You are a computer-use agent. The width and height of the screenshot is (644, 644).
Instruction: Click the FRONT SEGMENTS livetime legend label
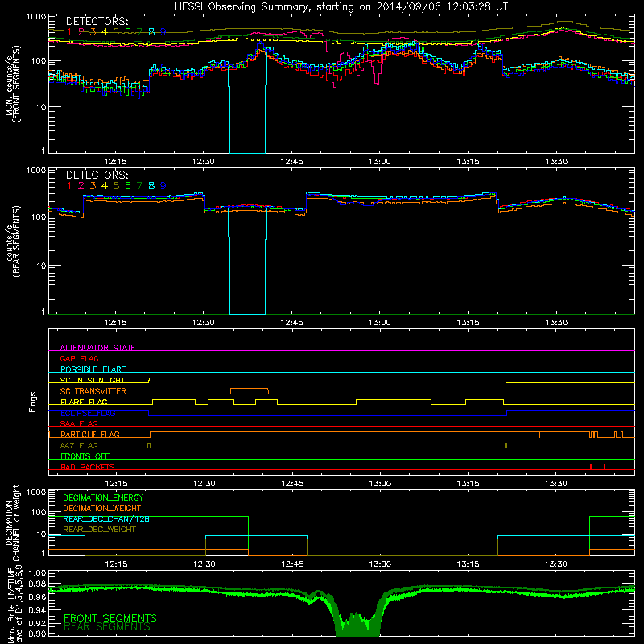110,618
